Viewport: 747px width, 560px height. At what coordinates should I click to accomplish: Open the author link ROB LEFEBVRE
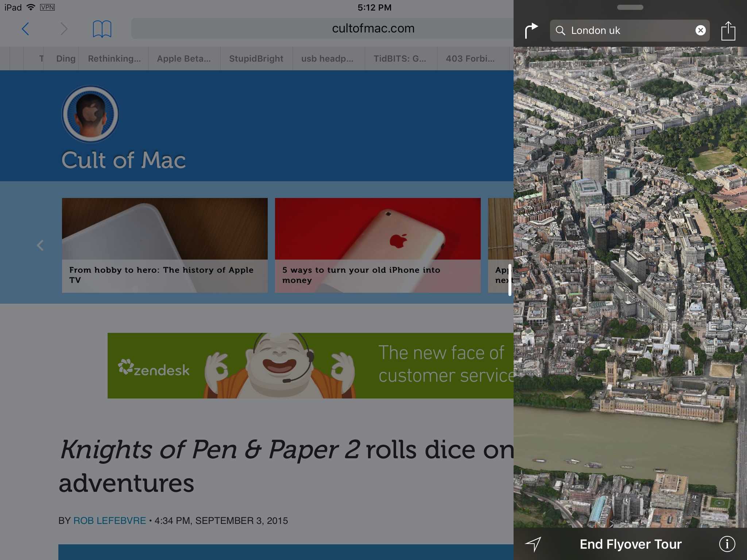[x=109, y=521]
